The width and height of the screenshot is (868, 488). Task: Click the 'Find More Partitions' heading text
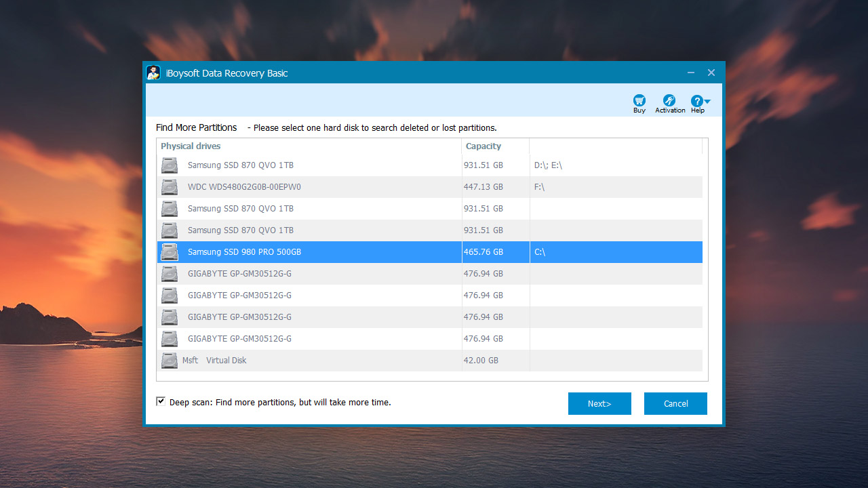coord(197,127)
